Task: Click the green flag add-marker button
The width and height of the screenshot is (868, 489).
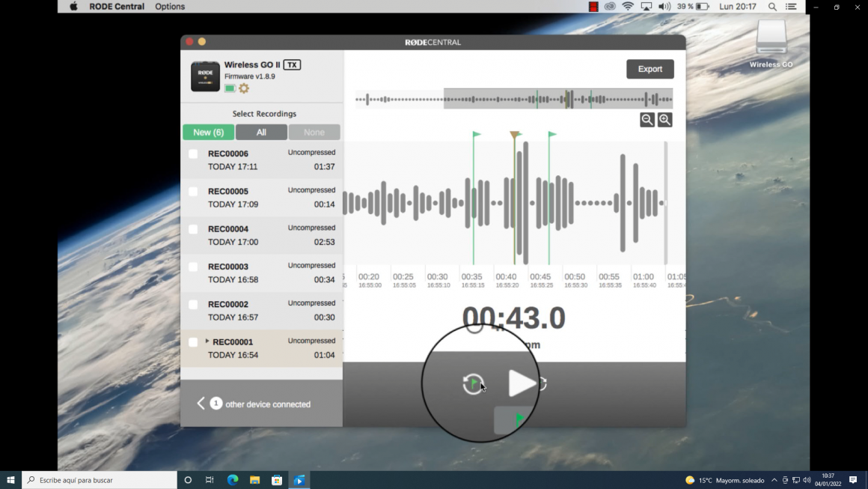Action: 515,419
